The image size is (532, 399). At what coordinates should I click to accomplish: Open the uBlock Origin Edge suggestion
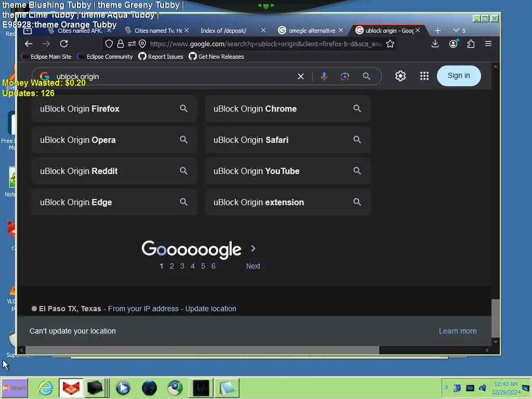coord(114,202)
